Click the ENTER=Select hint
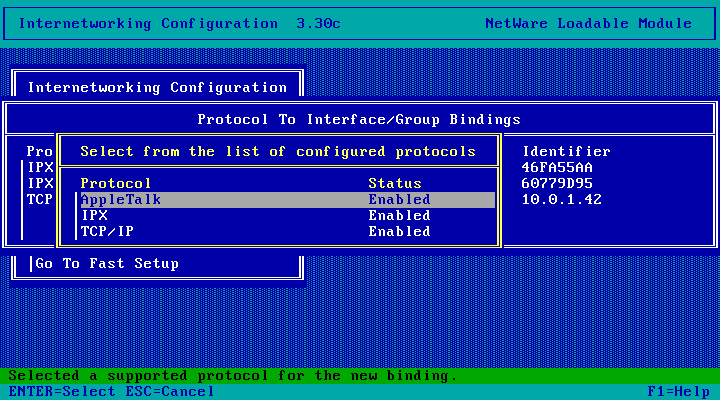The height and width of the screenshot is (400, 720). [x=62, y=392]
